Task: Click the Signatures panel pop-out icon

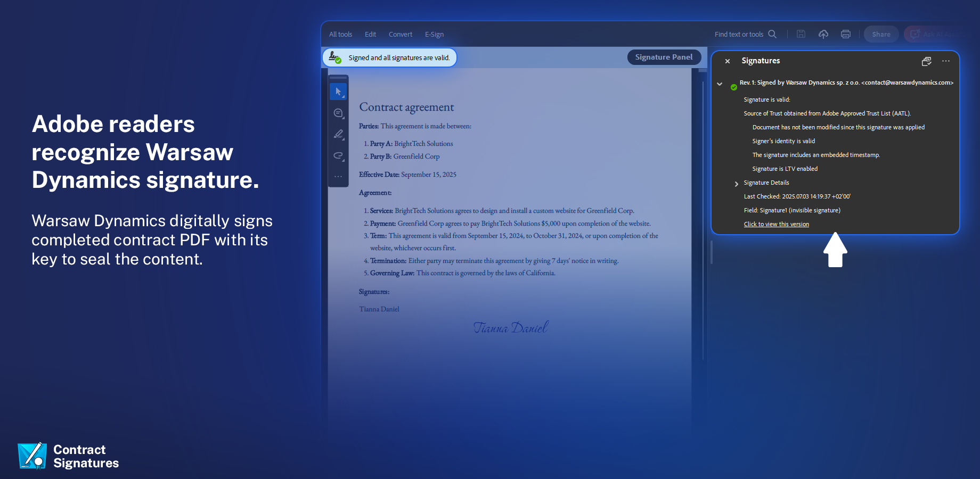Action: point(927,61)
